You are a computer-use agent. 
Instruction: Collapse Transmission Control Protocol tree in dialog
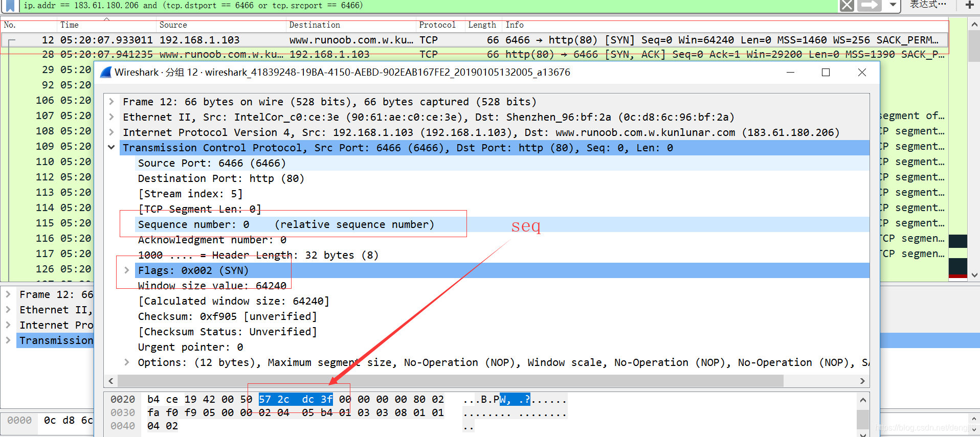112,148
